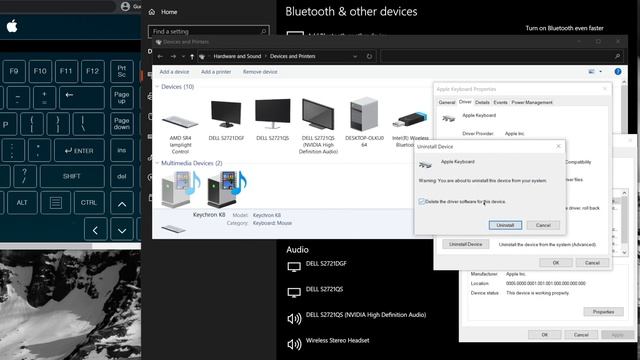This screenshot has height=360, width=640.
Task: Toggle Delete the driver software checkbox
Action: [421, 202]
